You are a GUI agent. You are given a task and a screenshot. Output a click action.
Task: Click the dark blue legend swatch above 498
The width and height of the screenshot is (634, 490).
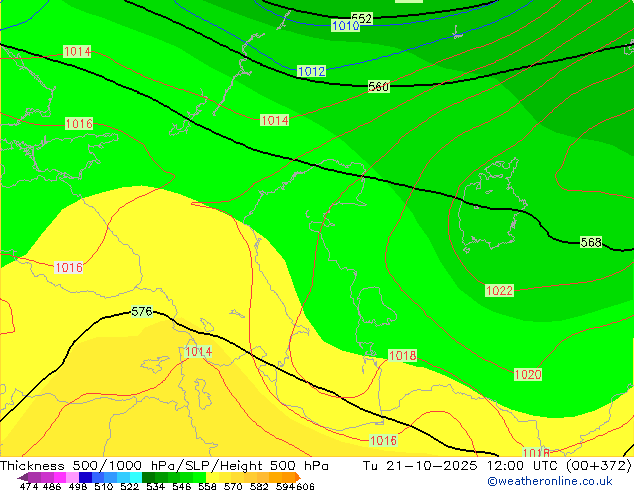pos(85,477)
